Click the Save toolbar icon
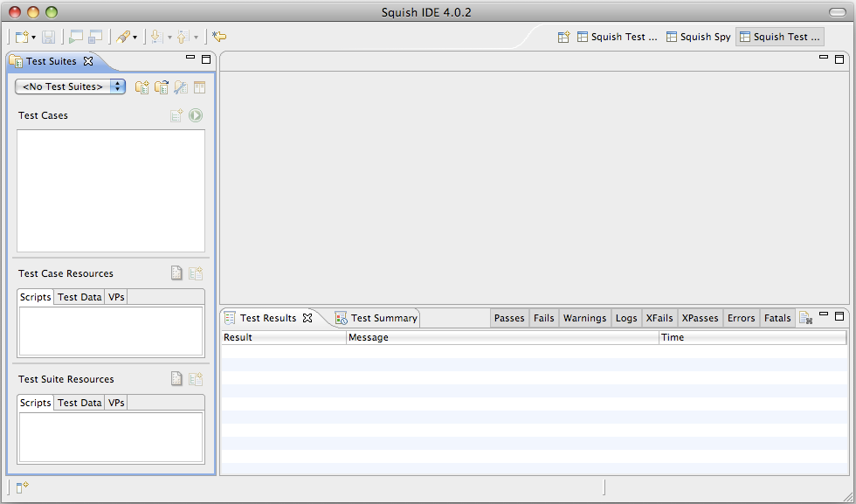 point(48,36)
